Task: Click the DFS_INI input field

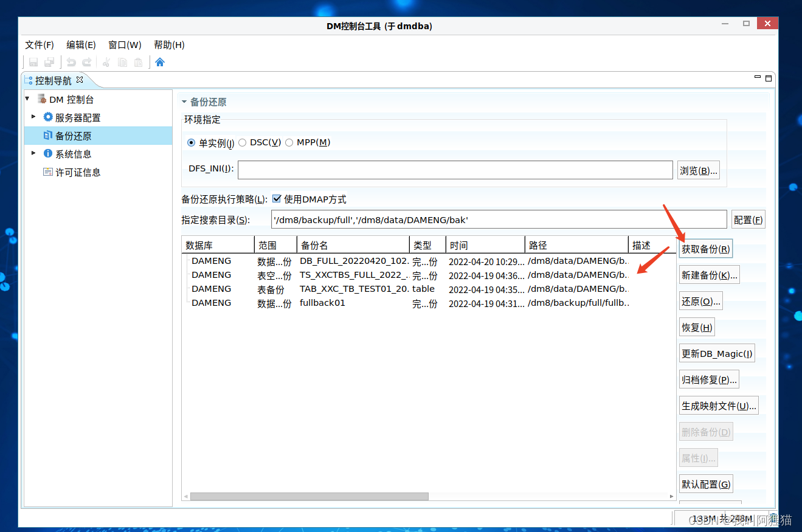Action: [455, 170]
